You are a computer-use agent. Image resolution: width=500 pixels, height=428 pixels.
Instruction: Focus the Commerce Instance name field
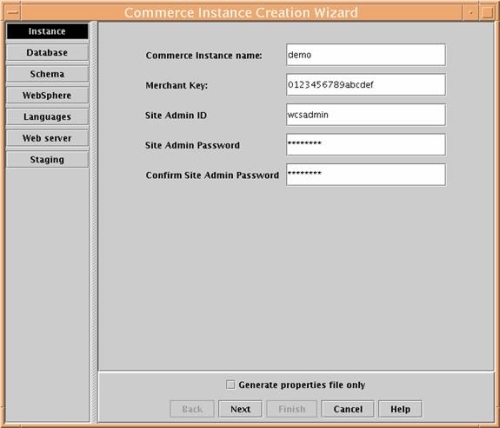366,55
